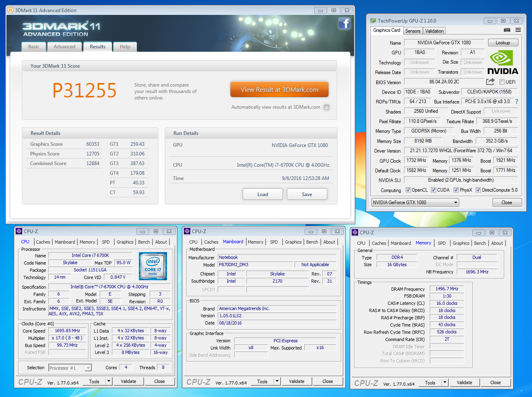Open the Processor #1 selection dropdown in CPU-Z

click(70, 368)
